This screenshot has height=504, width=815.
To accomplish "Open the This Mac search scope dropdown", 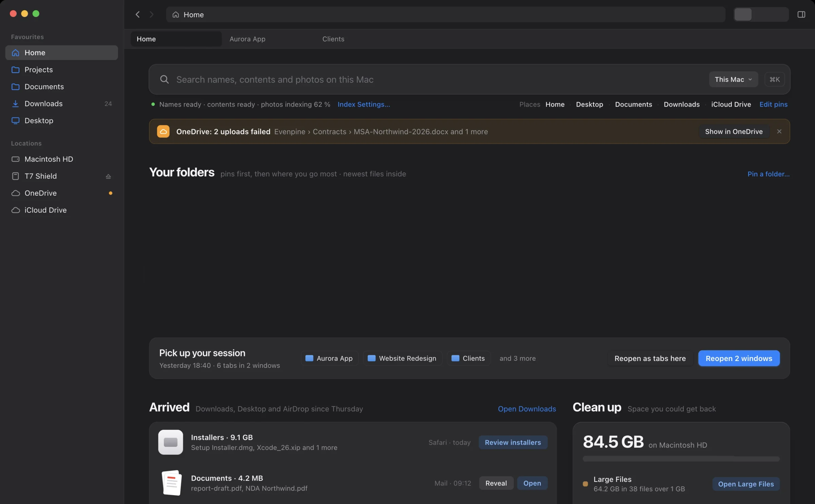I will [733, 79].
